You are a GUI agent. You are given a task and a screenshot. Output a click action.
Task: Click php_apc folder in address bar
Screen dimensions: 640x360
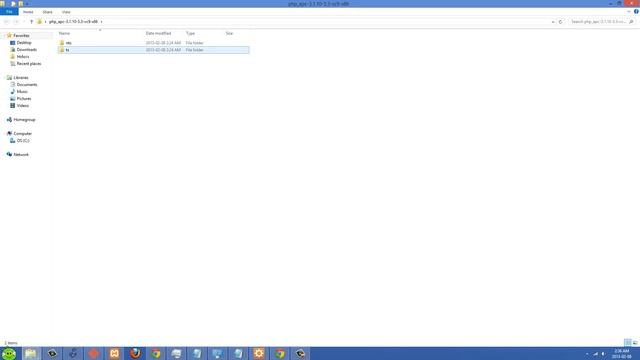[x=73, y=22]
